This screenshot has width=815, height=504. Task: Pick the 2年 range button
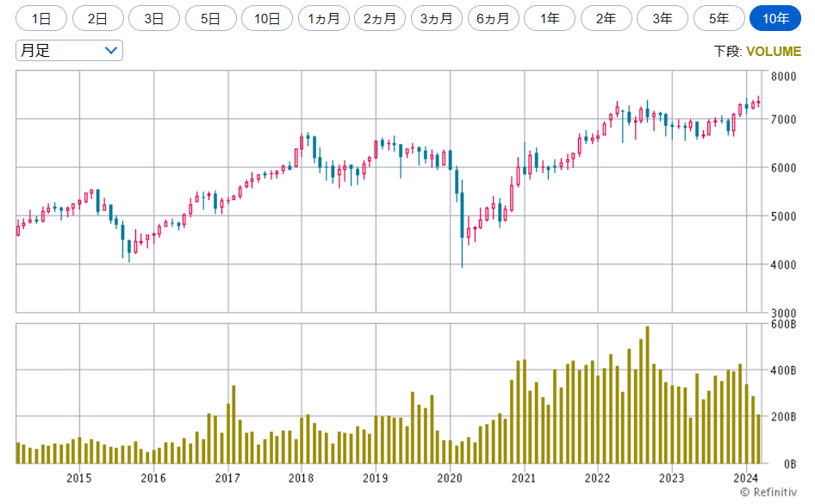pyautogui.click(x=606, y=18)
